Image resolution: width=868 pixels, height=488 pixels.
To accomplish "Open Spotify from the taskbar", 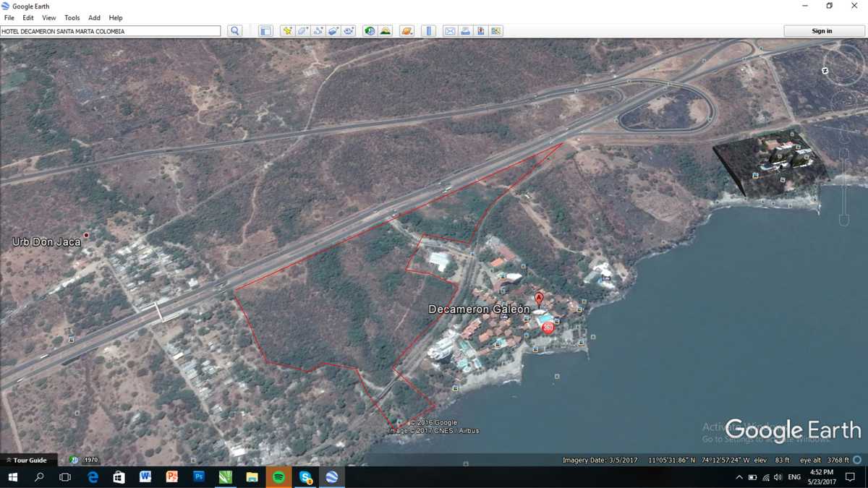I will (x=278, y=477).
